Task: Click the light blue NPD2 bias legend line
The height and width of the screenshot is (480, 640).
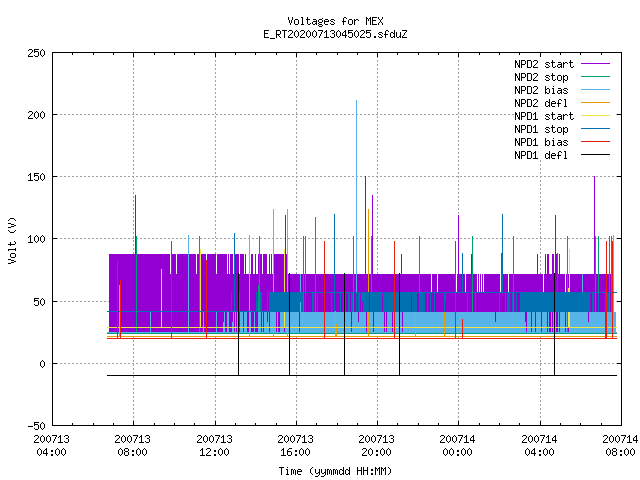Action: [x=595, y=90]
